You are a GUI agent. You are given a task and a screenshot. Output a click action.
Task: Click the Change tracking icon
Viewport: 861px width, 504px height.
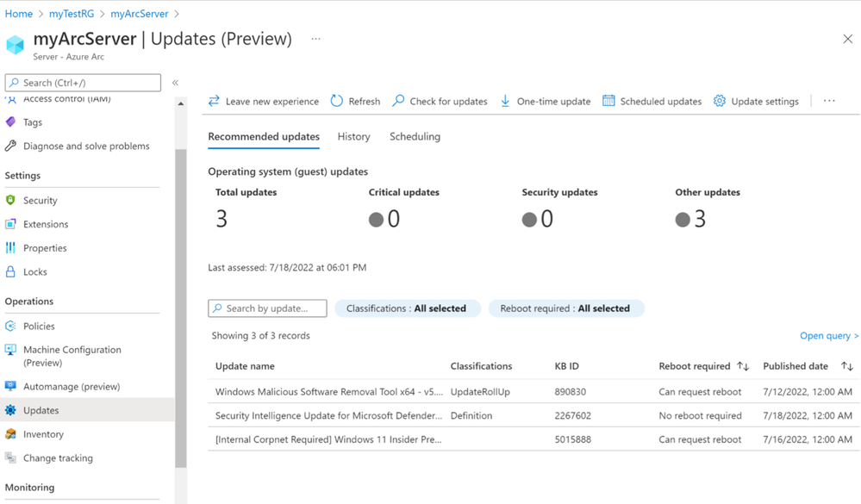click(10, 457)
